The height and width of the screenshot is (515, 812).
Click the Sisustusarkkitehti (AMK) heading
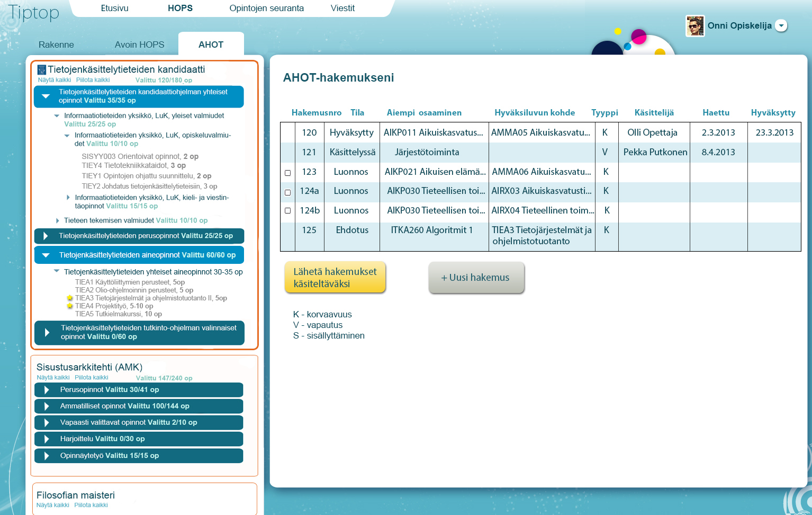[x=89, y=367]
